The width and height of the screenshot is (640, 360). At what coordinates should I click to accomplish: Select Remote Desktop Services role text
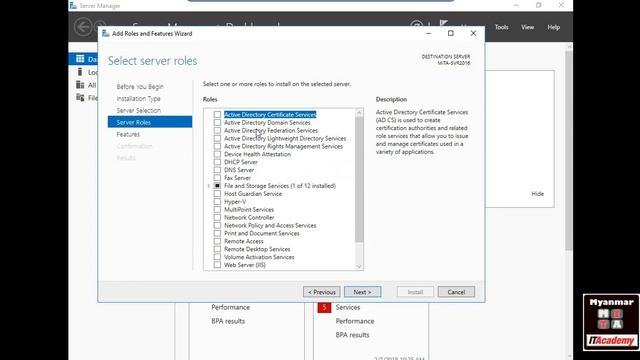click(257, 249)
